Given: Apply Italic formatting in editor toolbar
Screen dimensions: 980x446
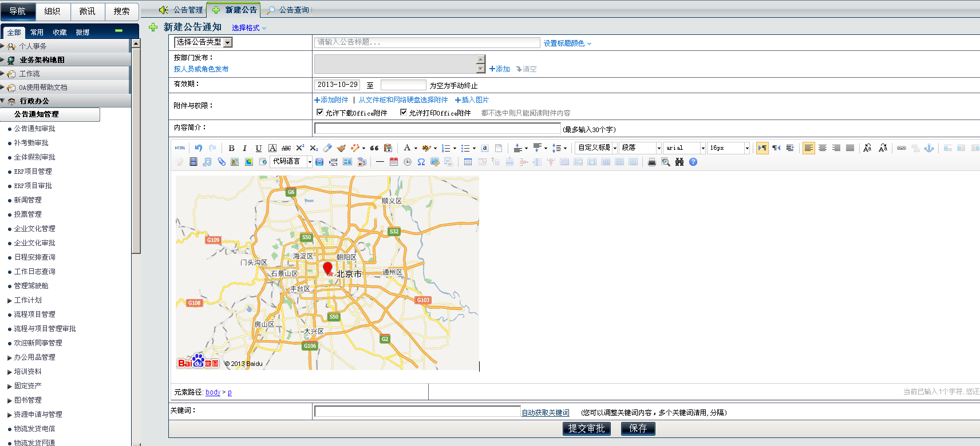Looking at the screenshot, I should tap(244, 148).
